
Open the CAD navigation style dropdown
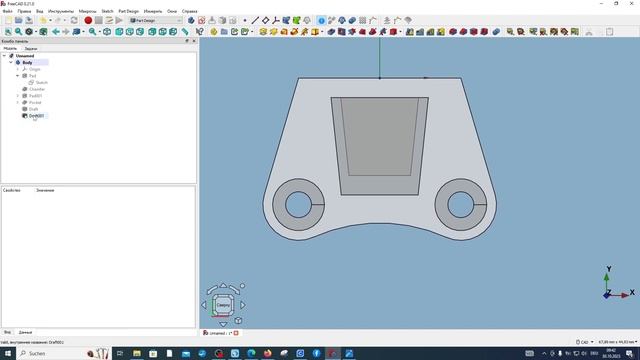[x=584, y=342]
